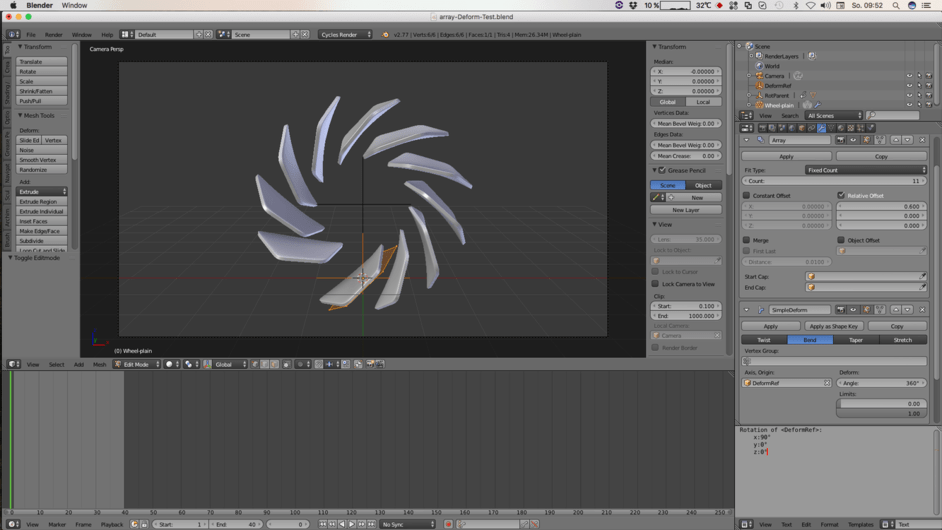This screenshot has height=530, width=942.
Task: Open the Cycles Render engine dropdown
Action: coord(345,34)
